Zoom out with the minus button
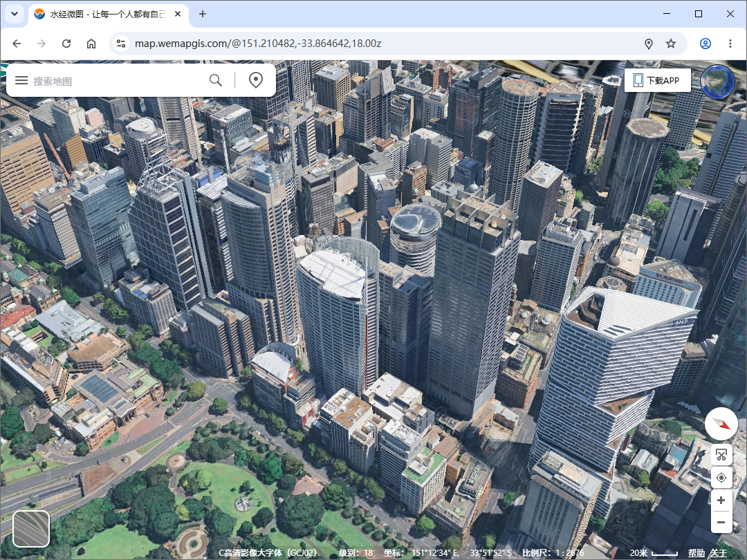The width and height of the screenshot is (747, 560). pos(721,522)
